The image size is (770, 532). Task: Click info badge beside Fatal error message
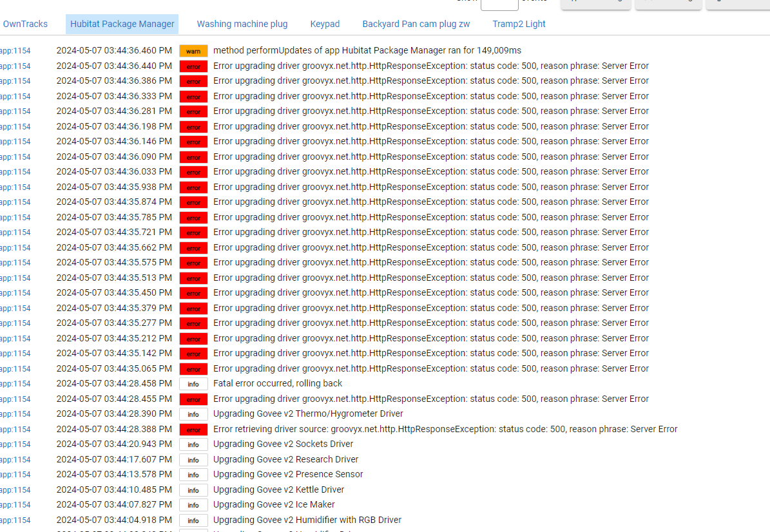[193, 385]
